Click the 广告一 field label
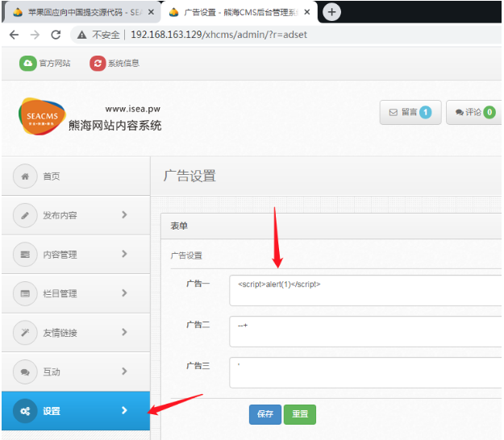 198,284
